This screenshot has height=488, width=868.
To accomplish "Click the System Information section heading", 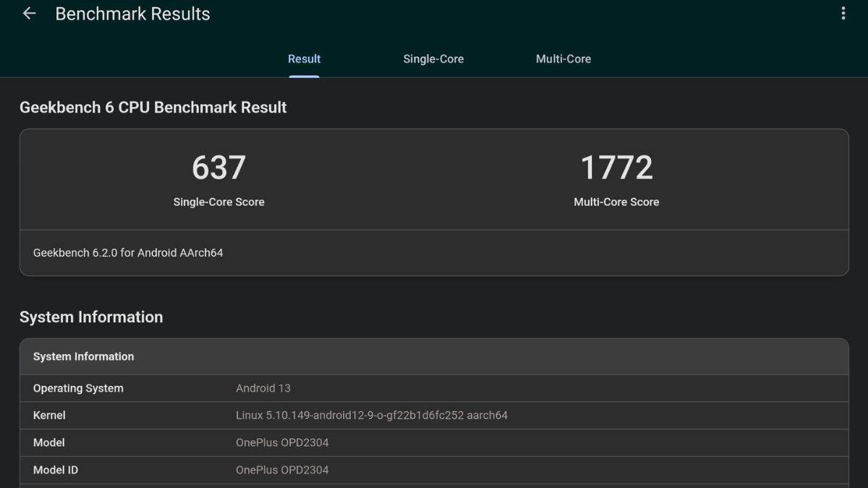I will pyautogui.click(x=91, y=317).
